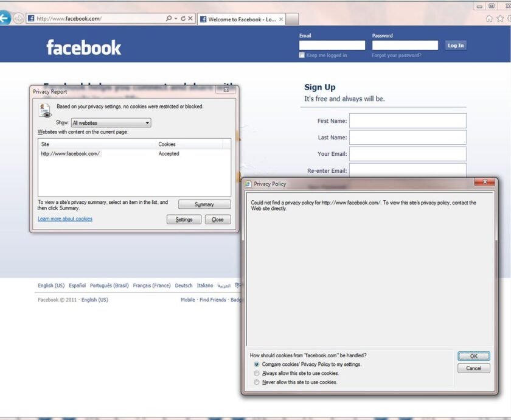Open Learn more about cookies link
The image size is (511, 420).
click(x=65, y=219)
